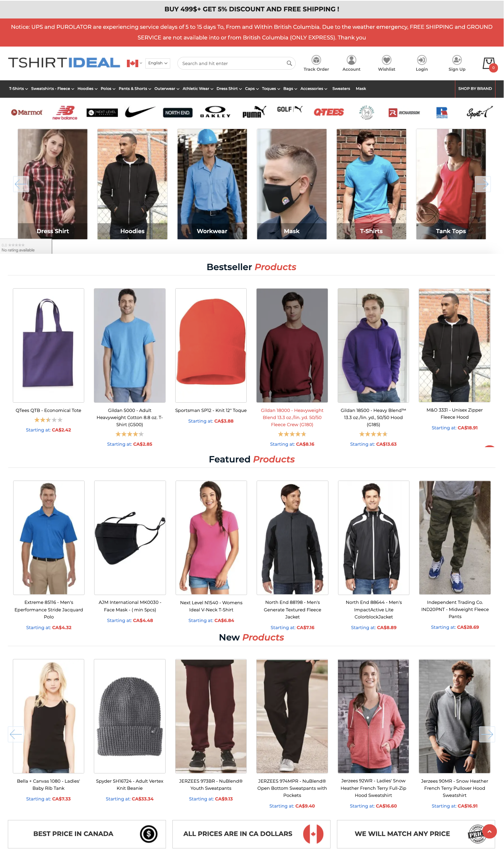The width and height of the screenshot is (504, 852).
Task: Click the search magnifier icon
Action: [289, 63]
